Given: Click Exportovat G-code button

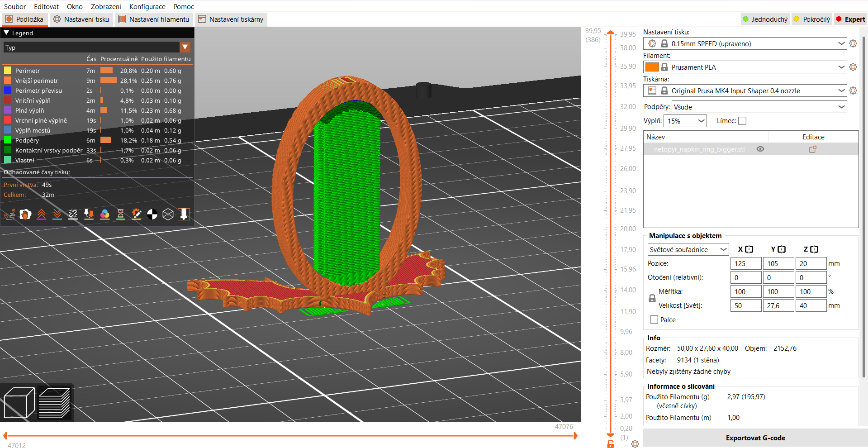Looking at the screenshot, I should pyautogui.click(x=755, y=438).
